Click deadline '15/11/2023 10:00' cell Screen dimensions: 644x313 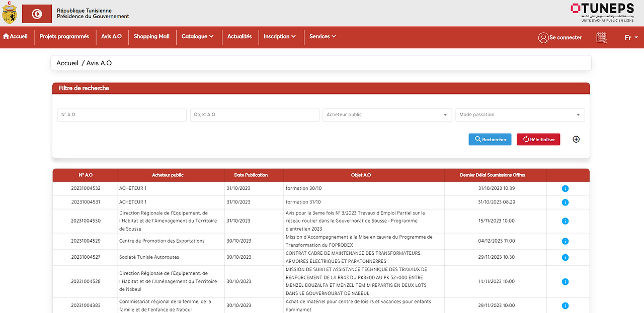(x=496, y=221)
